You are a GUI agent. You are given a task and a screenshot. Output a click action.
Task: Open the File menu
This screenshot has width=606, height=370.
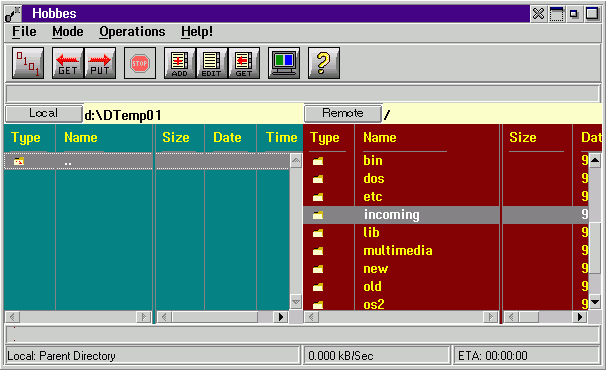point(24,32)
